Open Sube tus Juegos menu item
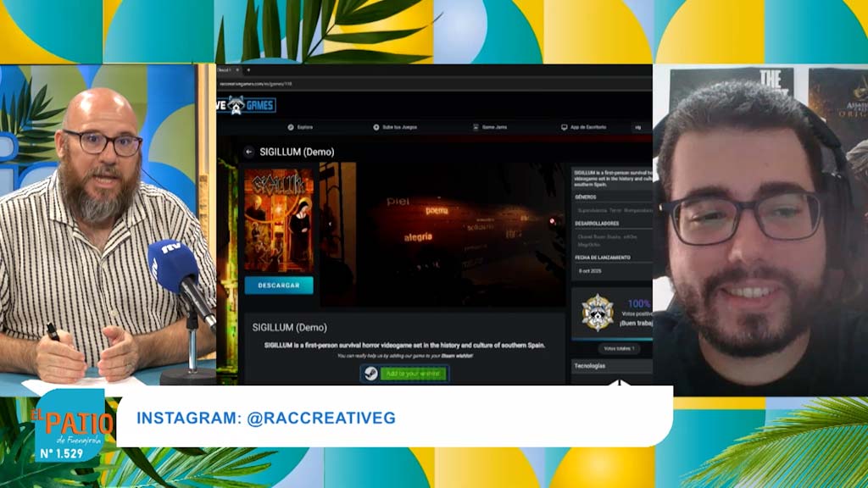The image size is (868, 488). point(395,127)
